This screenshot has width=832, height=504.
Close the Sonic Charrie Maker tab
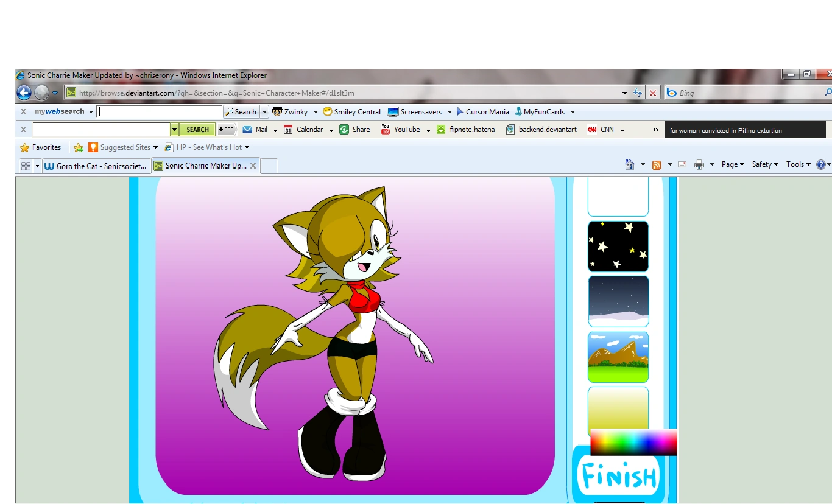[253, 166]
